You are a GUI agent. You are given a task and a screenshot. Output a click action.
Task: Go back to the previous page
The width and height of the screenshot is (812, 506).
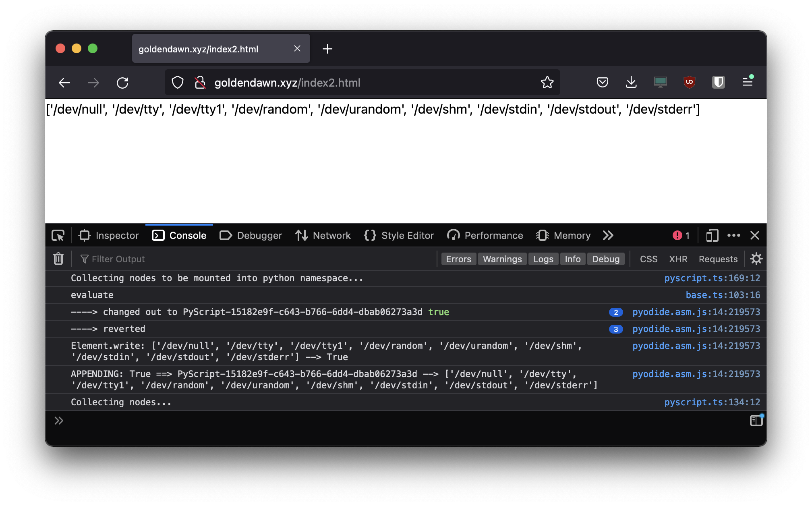(x=64, y=83)
